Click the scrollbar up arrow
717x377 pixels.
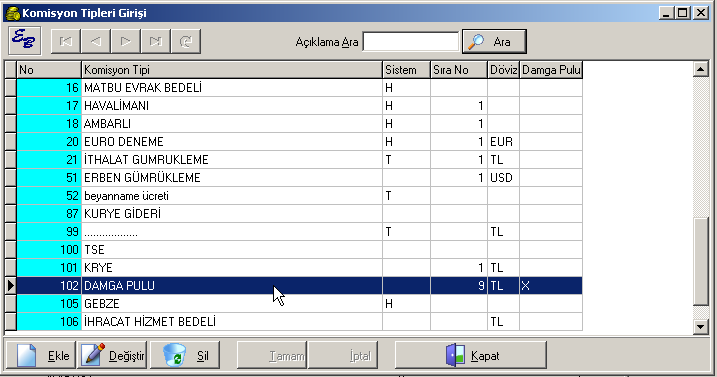(x=701, y=70)
